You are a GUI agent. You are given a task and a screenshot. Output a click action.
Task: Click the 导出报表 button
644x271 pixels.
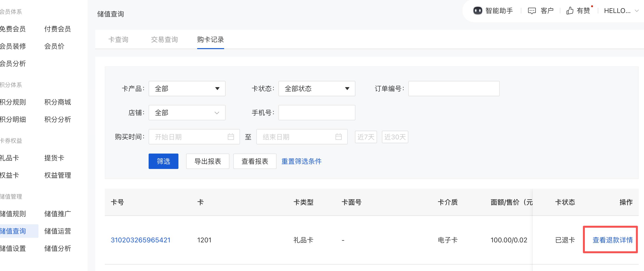tap(208, 161)
